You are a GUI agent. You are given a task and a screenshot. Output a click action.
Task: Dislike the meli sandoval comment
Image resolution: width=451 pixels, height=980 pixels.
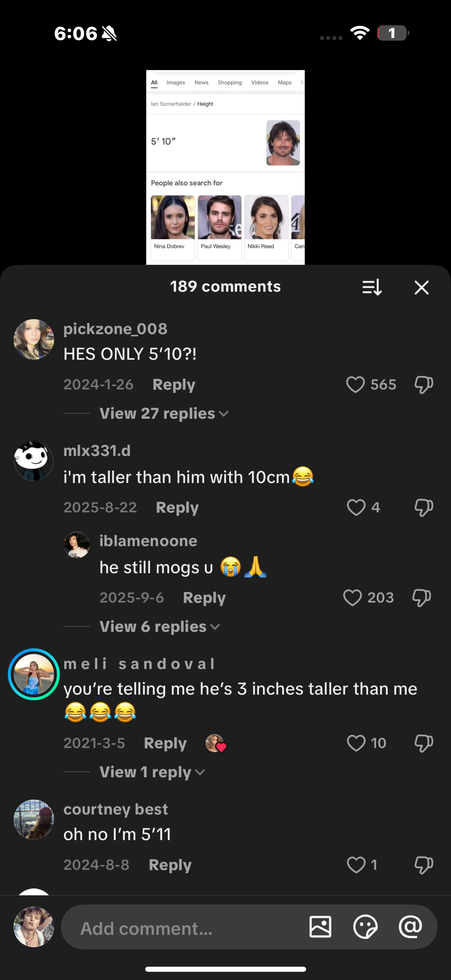tap(424, 743)
